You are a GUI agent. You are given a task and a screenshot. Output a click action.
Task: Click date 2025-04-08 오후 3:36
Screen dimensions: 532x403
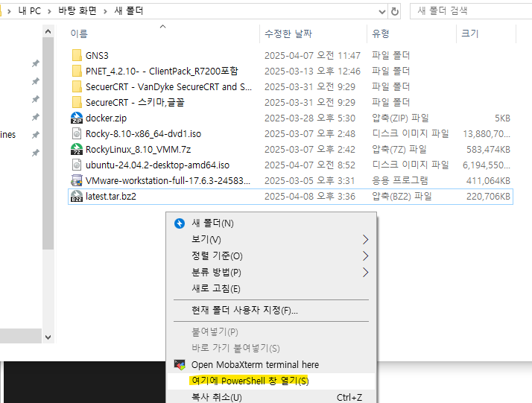pos(310,197)
